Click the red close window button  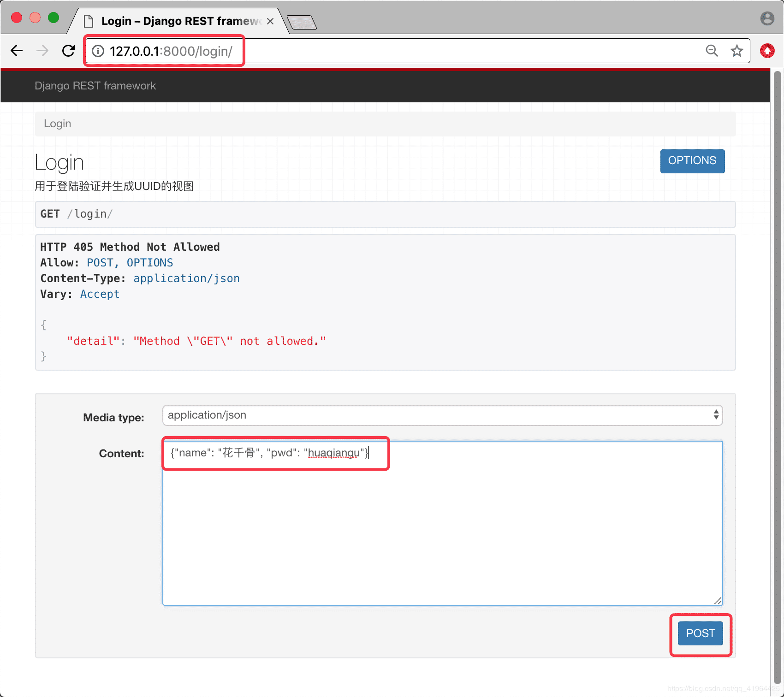coord(17,18)
